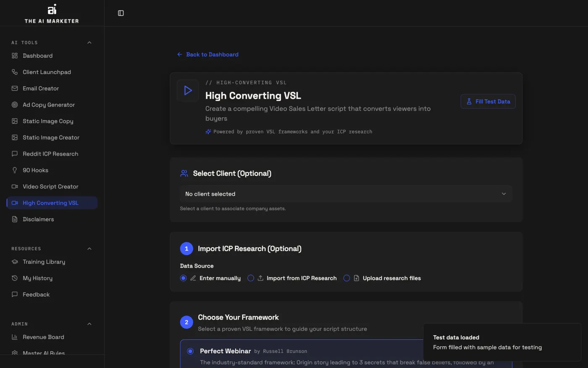Open the Feedback page

(52, 294)
